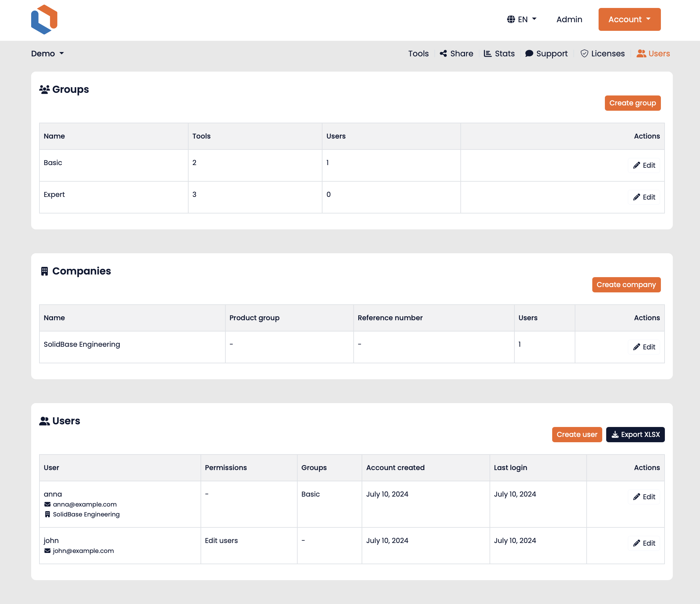The height and width of the screenshot is (604, 700).
Task: Click the envelope icon next to anna@example.com
Action: click(x=47, y=504)
